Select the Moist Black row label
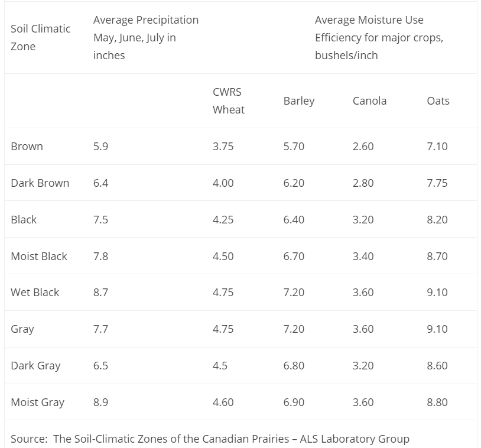This screenshot has width=481, height=448. (39, 257)
